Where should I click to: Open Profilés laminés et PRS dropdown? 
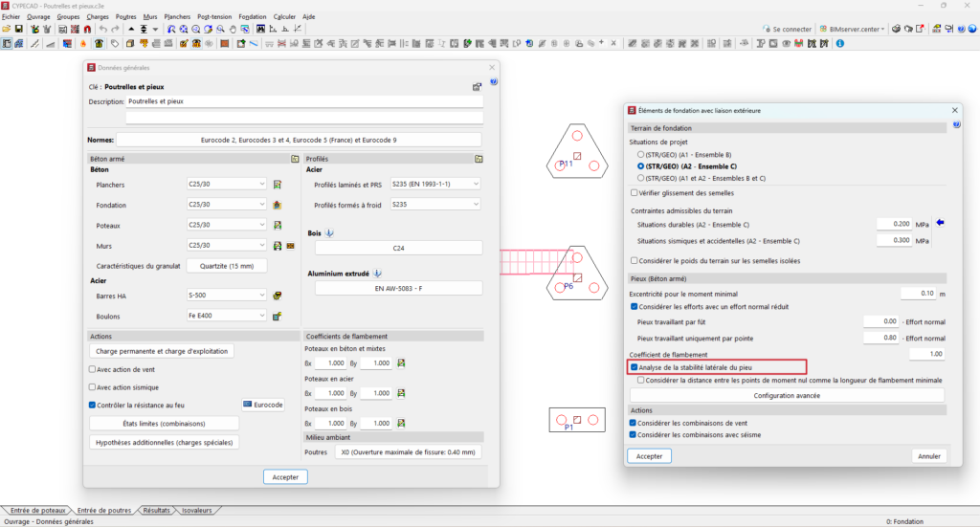click(x=435, y=185)
